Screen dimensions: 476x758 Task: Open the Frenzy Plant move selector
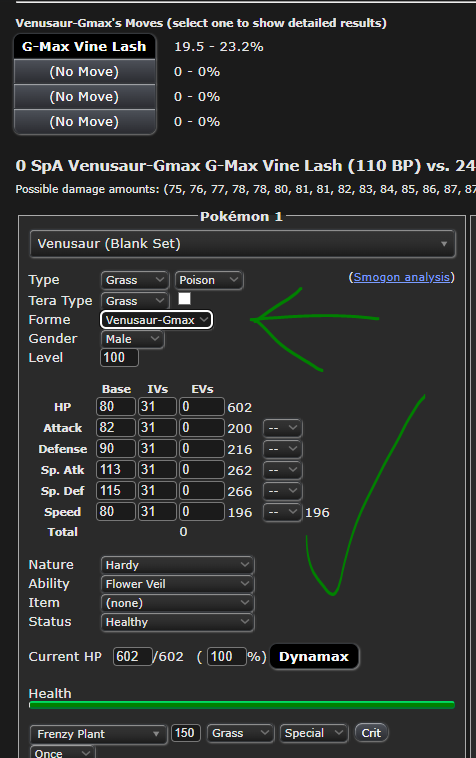coord(99,734)
